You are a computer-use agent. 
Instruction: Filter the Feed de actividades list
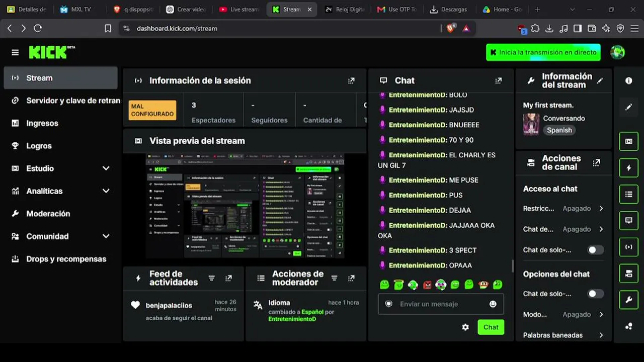212,278
